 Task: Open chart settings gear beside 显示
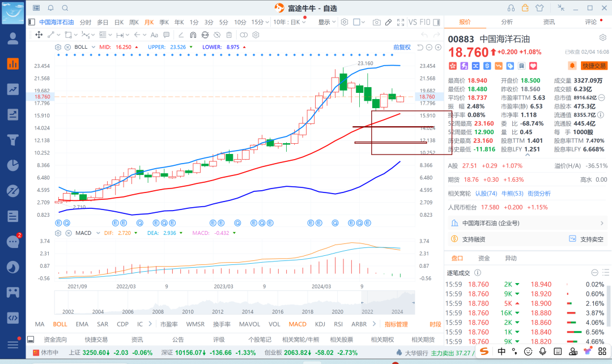pos(345,22)
